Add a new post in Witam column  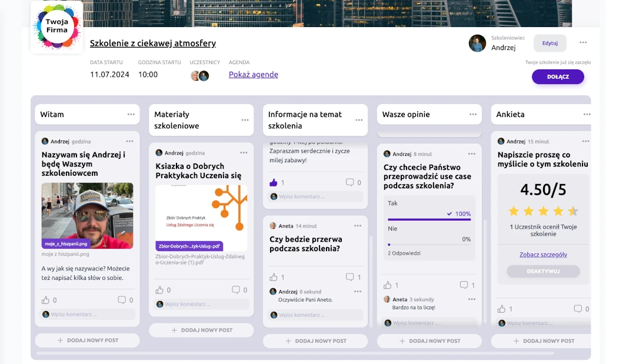[x=88, y=340]
